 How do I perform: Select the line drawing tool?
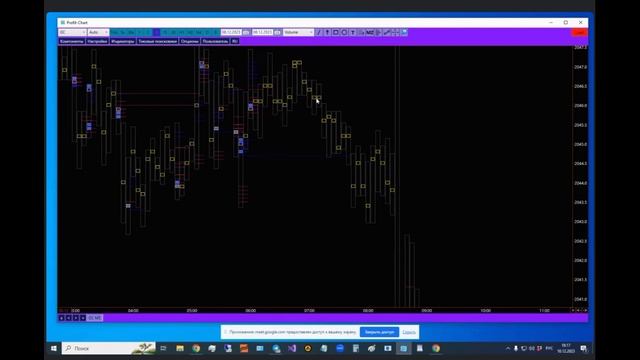[x=319, y=32]
